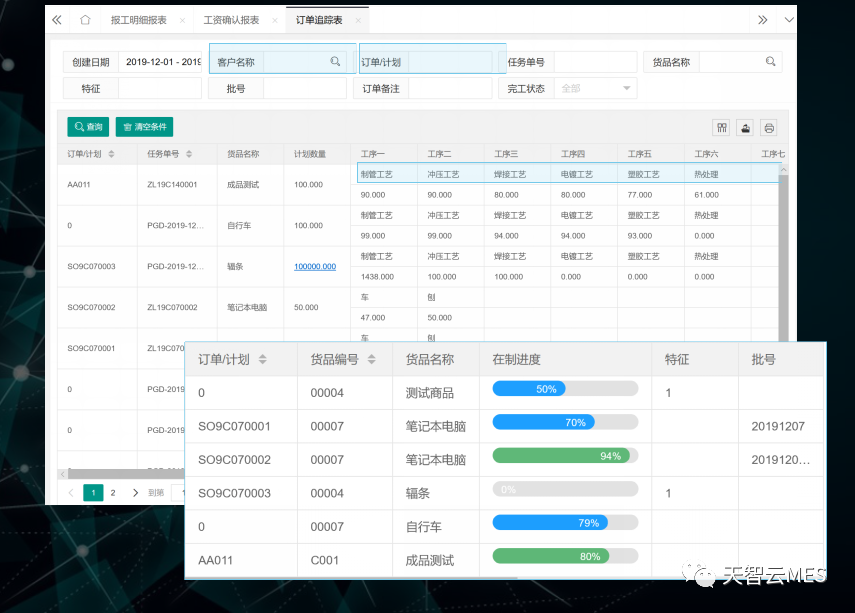855x613 pixels.
Task: Expand tab list dropdown arrow at top right
Action: coord(789,20)
